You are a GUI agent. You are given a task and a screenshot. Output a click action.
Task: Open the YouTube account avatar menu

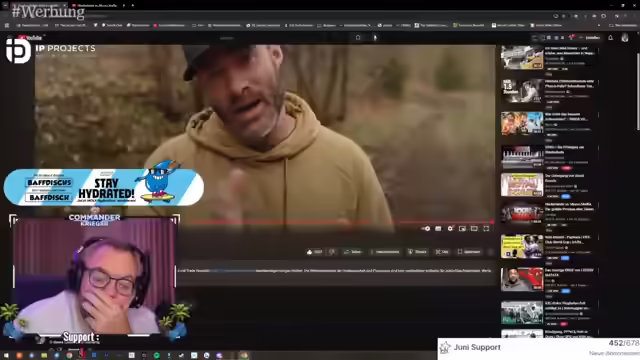[625, 38]
